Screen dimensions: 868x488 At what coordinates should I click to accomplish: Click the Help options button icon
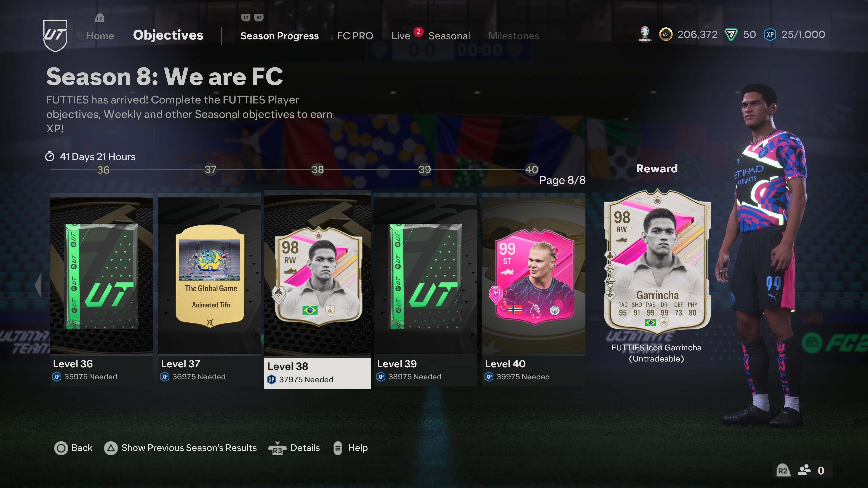(337, 448)
